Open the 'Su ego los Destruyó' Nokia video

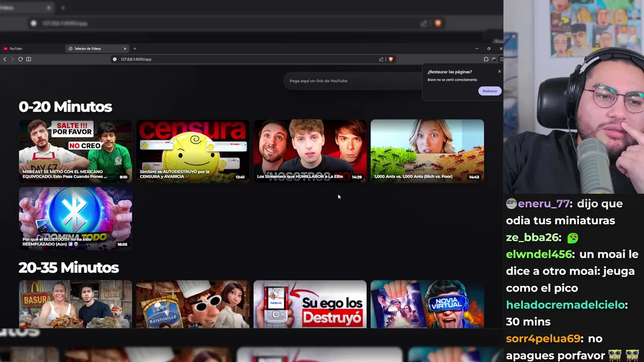310,304
